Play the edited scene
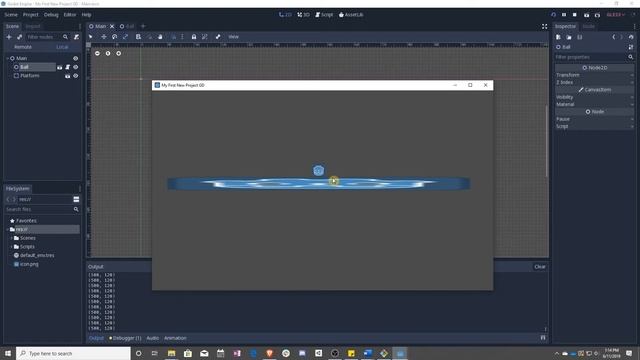Image resolution: width=640 pixels, height=360 pixels. [x=587, y=15]
